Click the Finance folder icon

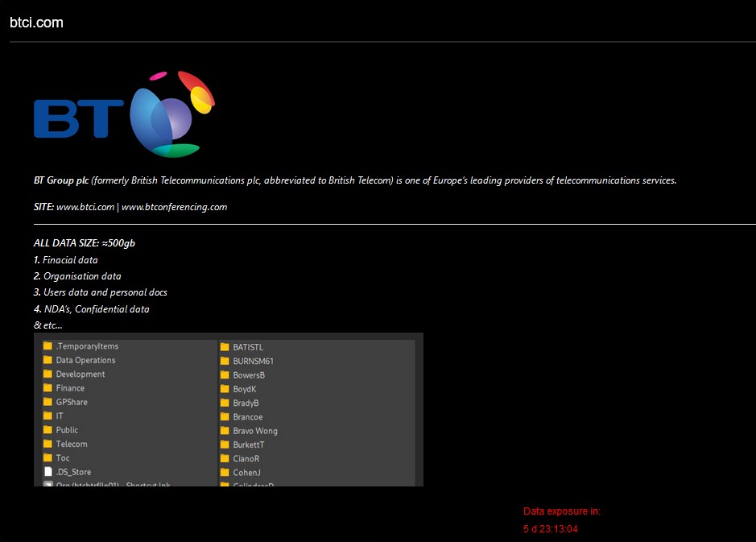48,388
